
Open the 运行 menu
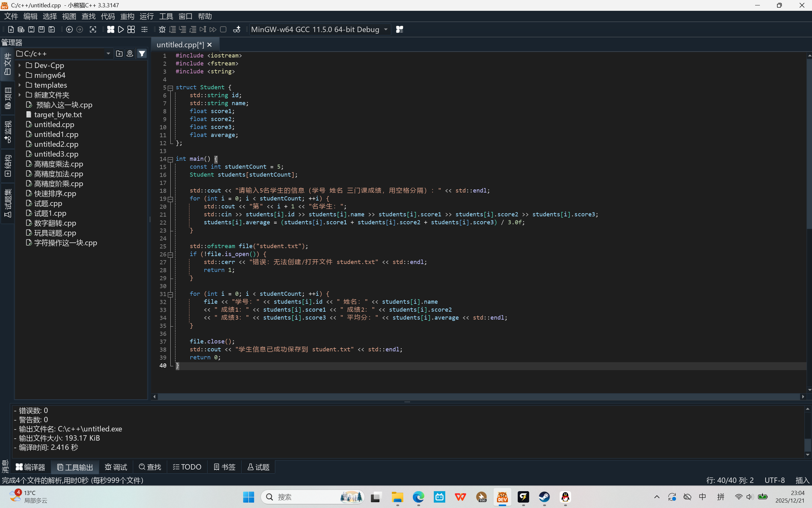pyautogui.click(x=147, y=16)
